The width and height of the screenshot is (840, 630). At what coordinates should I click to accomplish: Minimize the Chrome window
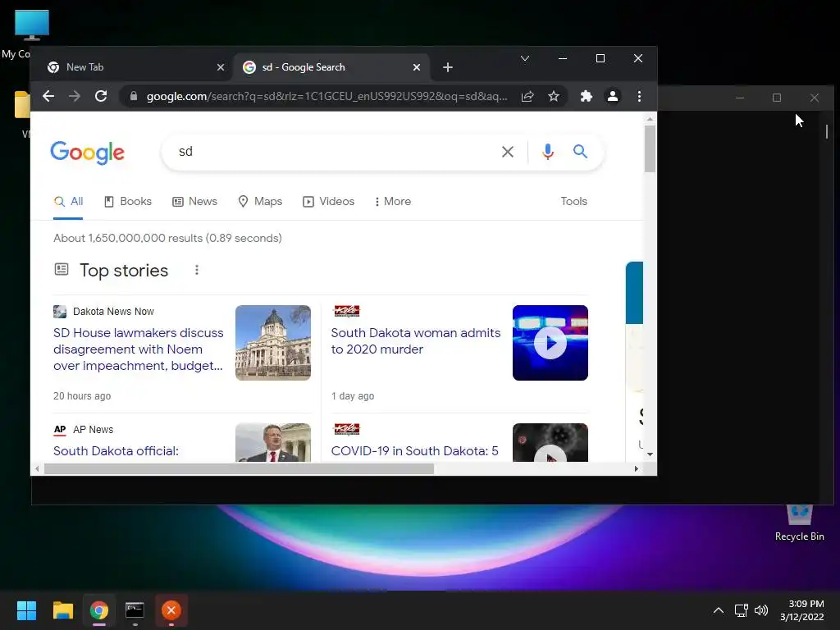(x=563, y=58)
